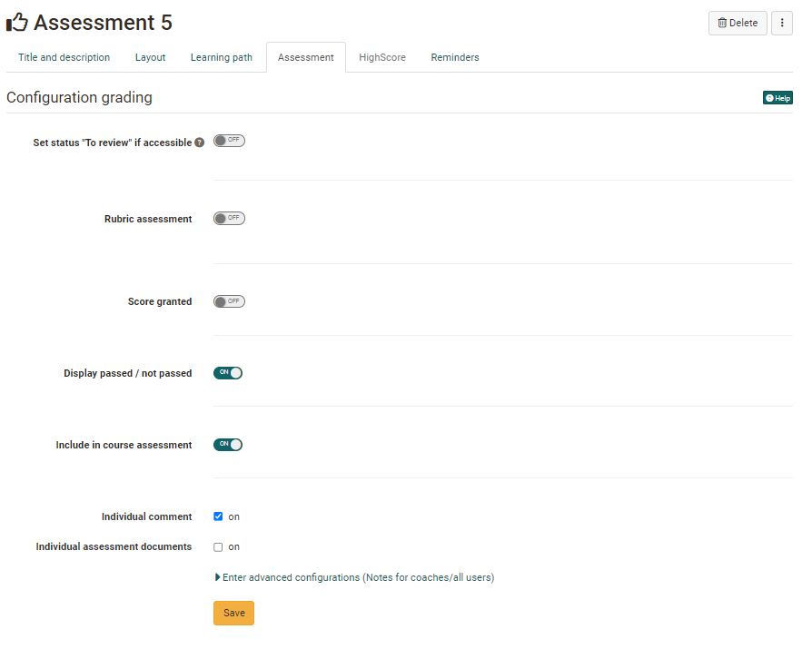This screenshot has width=812, height=649.
Task: Delete this assessment element
Action: tap(737, 23)
